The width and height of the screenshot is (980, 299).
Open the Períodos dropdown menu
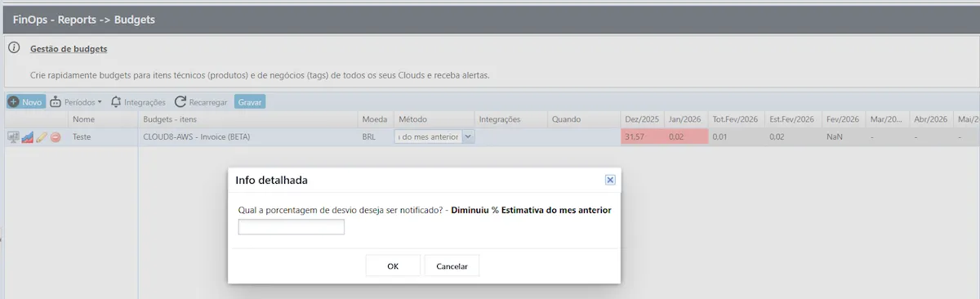click(x=77, y=102)
